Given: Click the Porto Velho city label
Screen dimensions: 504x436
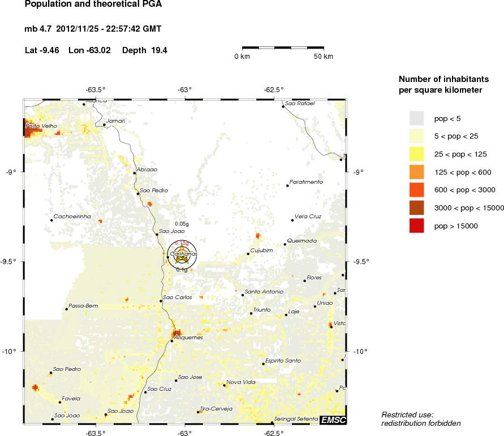Looking at the screenshot, I should pyautogui.click(x=41, y=126).
